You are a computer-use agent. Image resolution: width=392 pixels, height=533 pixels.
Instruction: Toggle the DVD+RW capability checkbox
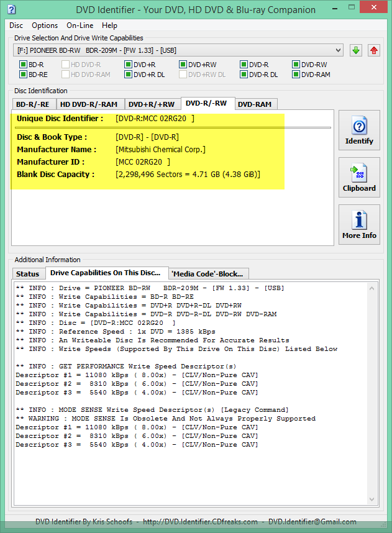pyautogui.click(x=183, y=65)
